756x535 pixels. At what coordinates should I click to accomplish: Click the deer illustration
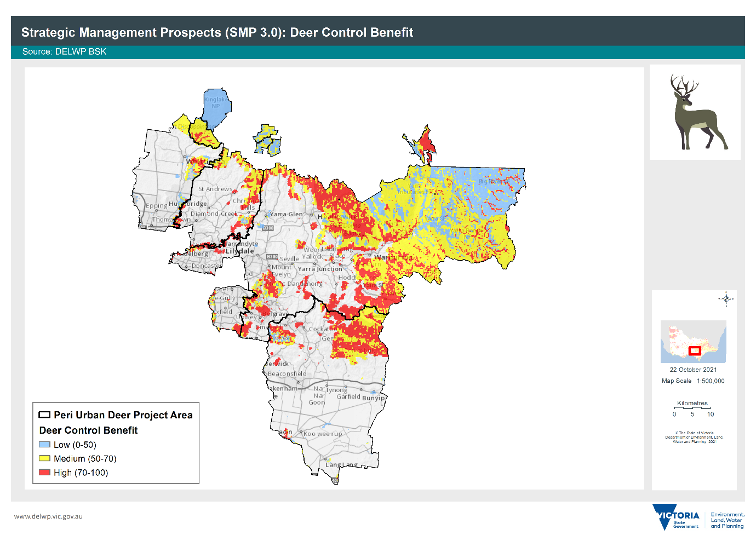point(699,112)
